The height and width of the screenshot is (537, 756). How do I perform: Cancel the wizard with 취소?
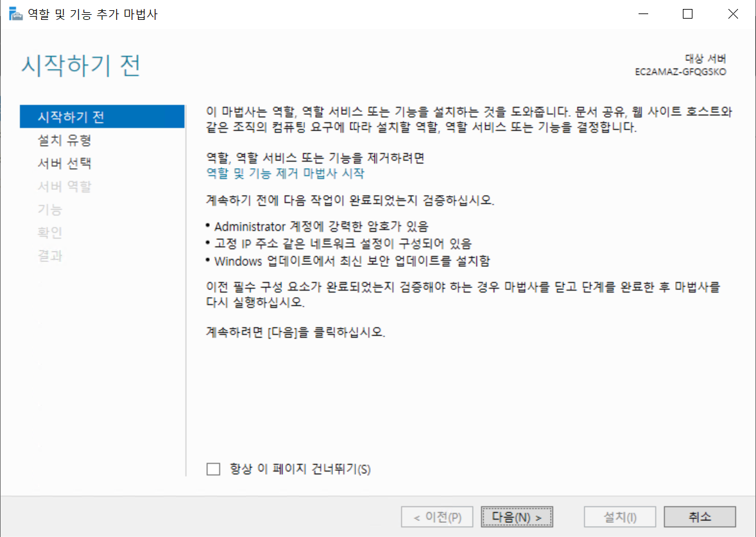pos(700,516)
